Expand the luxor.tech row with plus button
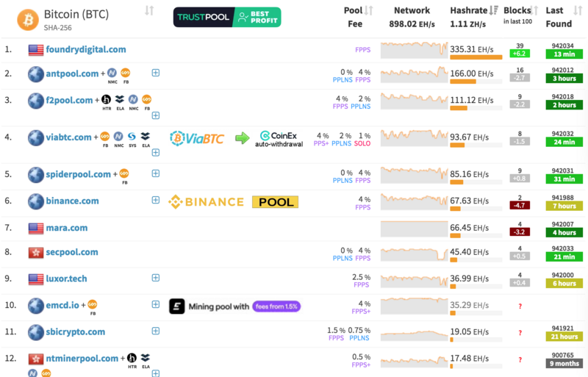Screen dimensions: 588x377 pyautogui.click(x=155, y=278)
